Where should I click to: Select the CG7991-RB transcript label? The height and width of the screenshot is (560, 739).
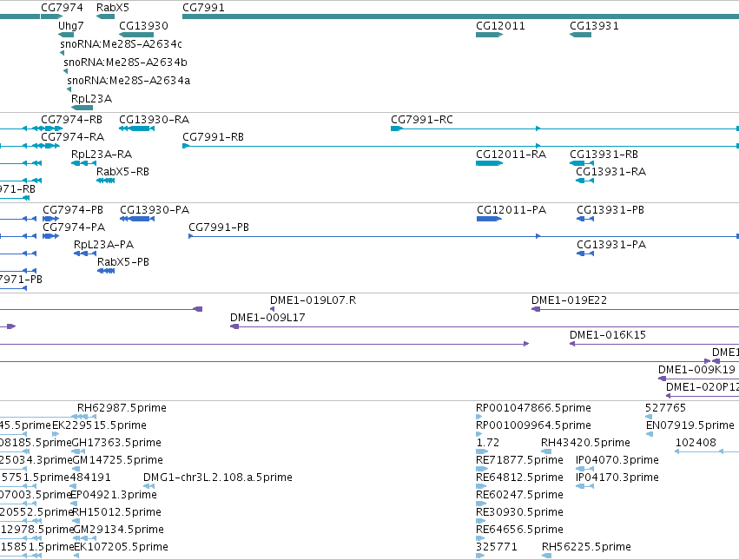click(x=213, y=137)
